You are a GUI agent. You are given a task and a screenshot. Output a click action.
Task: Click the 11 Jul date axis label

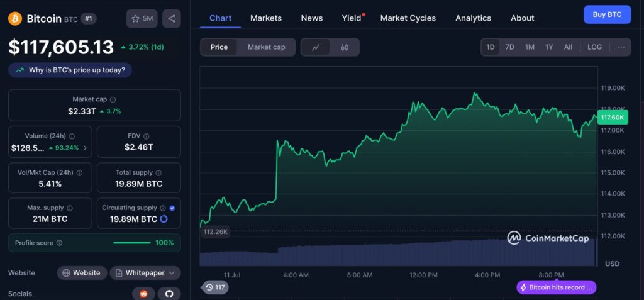tap(232, 275)
